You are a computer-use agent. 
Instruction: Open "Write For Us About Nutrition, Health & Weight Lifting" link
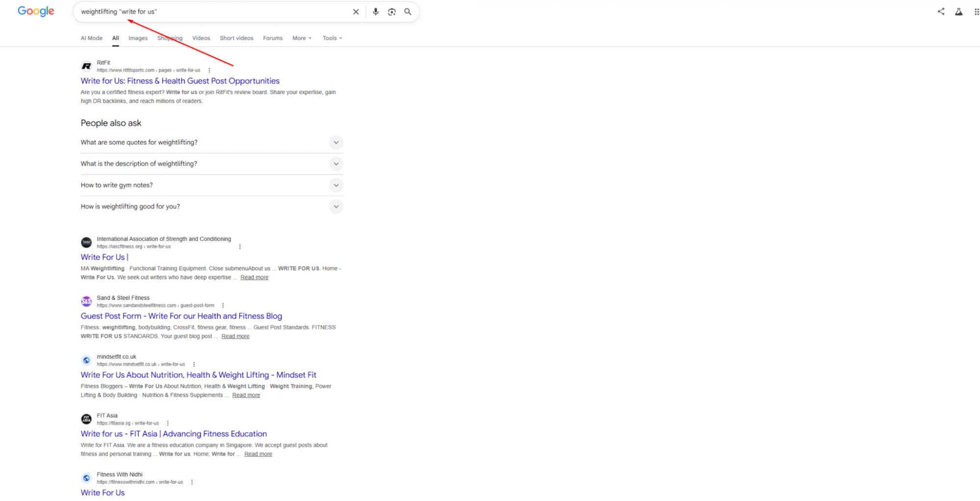tap(199, 375)
